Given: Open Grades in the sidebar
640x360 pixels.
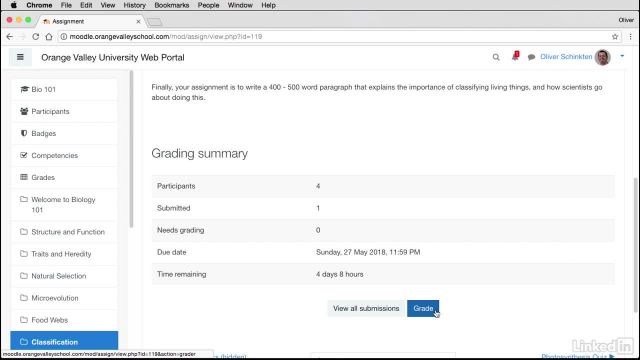Looking at the screenshot, I should point(64,178).
